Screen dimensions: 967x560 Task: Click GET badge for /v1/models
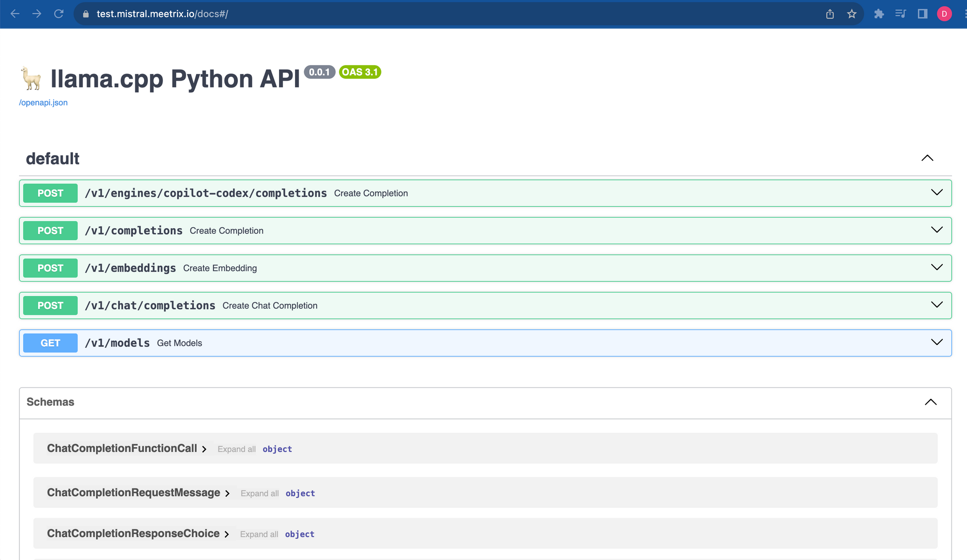point(50,343)
